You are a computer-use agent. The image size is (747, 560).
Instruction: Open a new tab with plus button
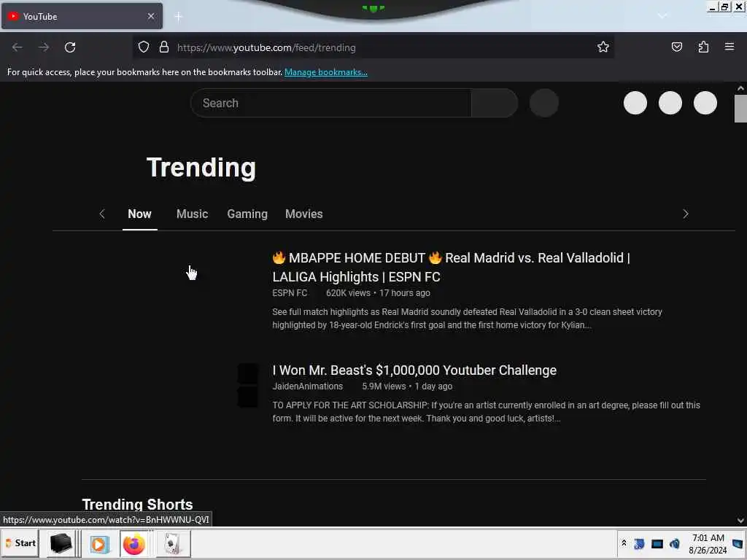coord(178,17)
